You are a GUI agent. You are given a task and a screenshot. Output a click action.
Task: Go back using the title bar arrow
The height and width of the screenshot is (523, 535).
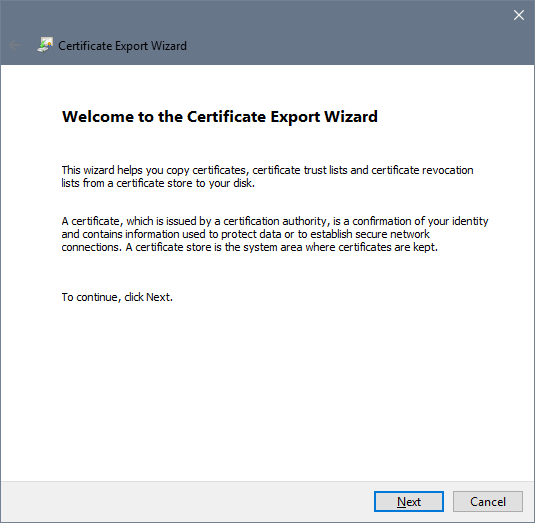pos(15,45)
